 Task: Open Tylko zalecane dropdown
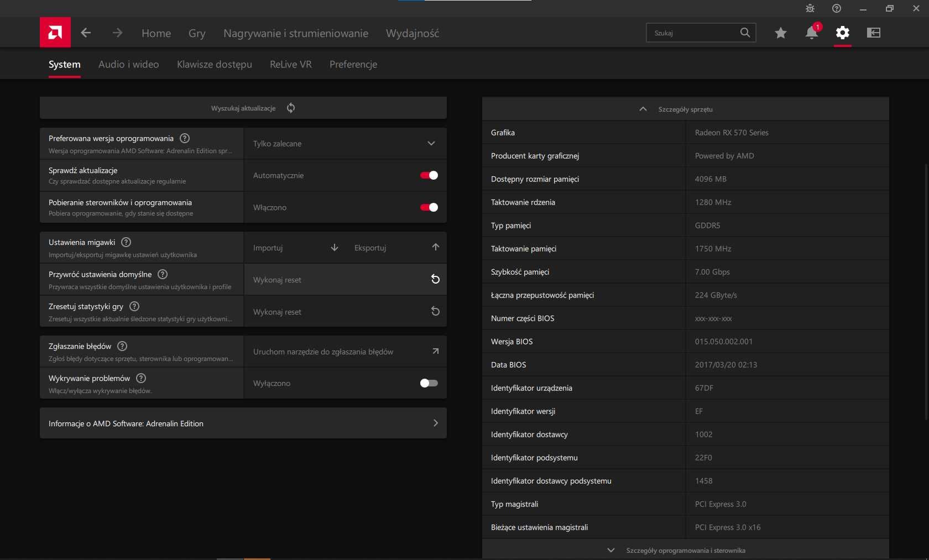pos(346,144)
